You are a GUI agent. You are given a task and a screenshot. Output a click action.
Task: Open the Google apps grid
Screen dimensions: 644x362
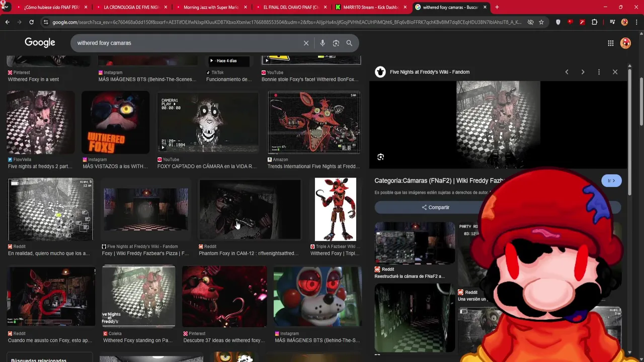coord(610,43)
